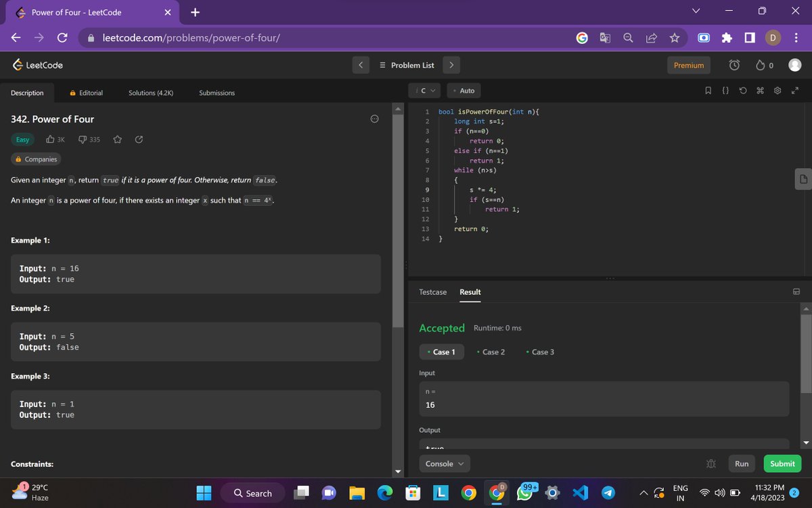Submit the solution
812x508 pixels.
tap(782, 464)
